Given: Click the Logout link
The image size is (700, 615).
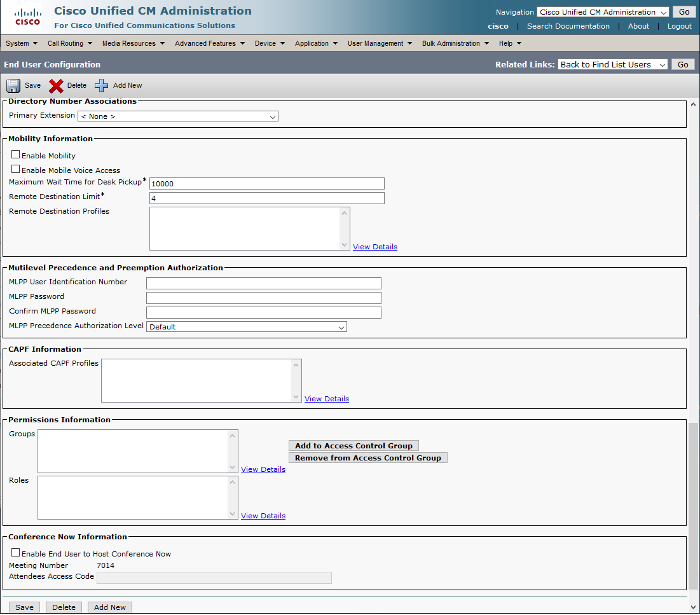Looking at the screenshot, I should click(x=679, y=26).
